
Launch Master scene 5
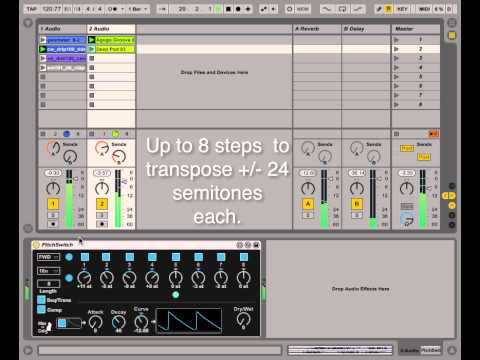[396, 77]
